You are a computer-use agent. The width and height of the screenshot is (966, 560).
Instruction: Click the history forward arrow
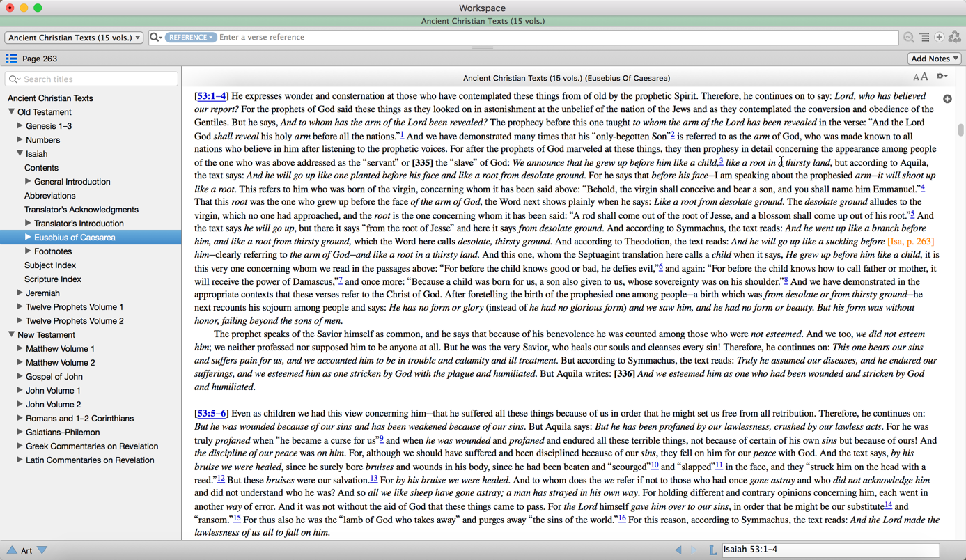tap(694, 550)
